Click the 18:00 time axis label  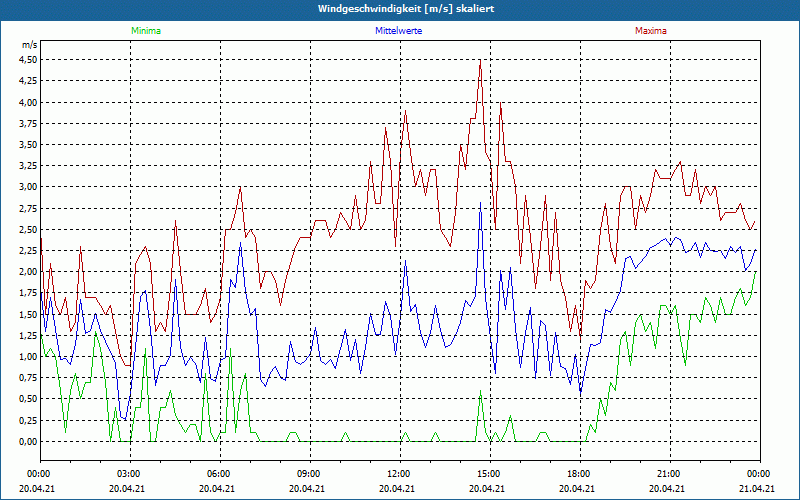coord(580,474)
